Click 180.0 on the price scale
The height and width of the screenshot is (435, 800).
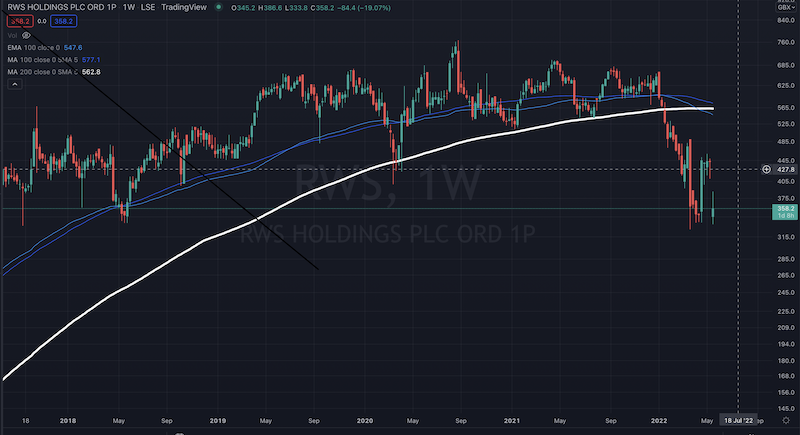786,361
